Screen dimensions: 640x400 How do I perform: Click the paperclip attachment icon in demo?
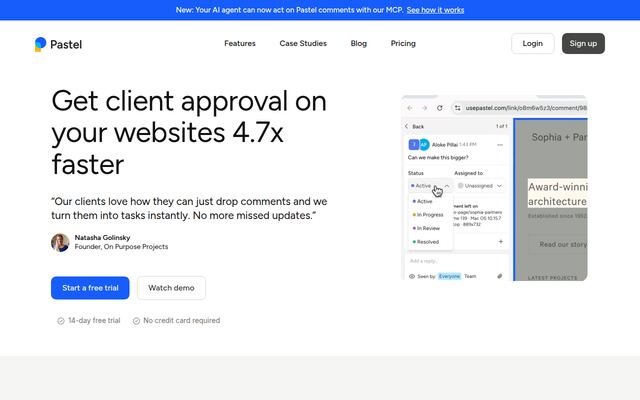[500, 276]
